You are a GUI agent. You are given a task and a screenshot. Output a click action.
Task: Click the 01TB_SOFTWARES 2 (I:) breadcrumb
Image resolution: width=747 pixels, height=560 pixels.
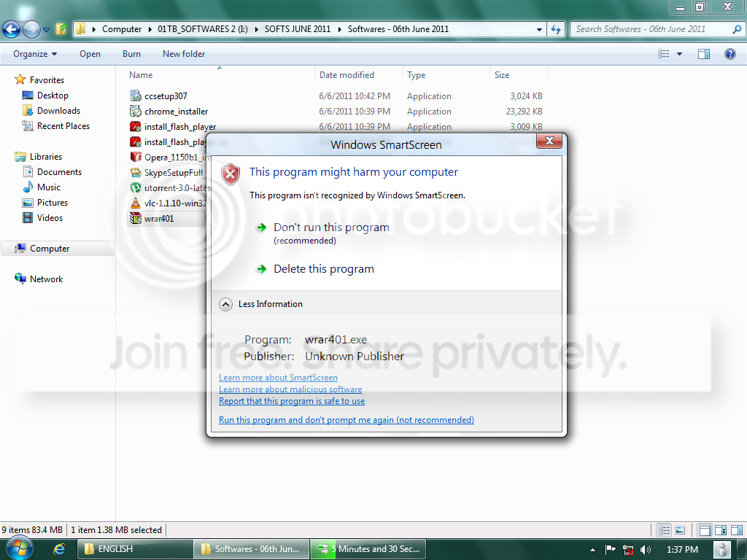(203, 29)
